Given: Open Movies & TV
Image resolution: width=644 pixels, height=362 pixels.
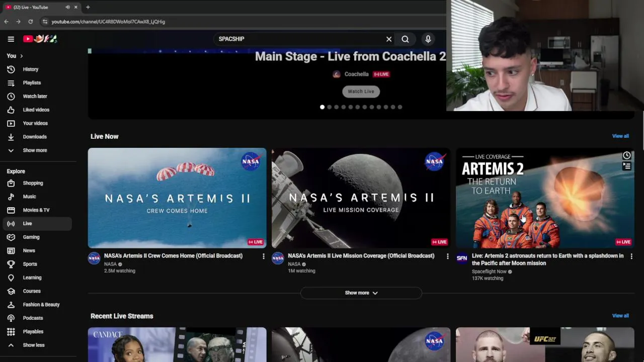Looking at the screenshot, I should [37, 210].
